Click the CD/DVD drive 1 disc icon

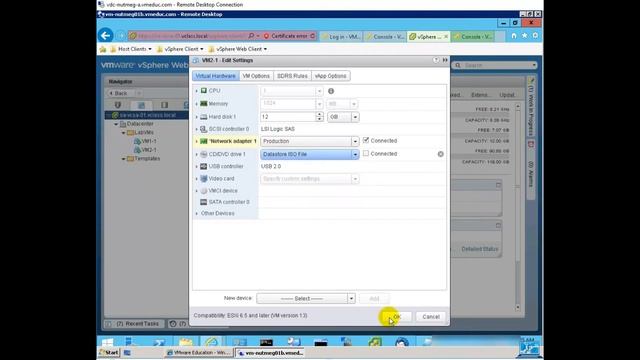204,154
